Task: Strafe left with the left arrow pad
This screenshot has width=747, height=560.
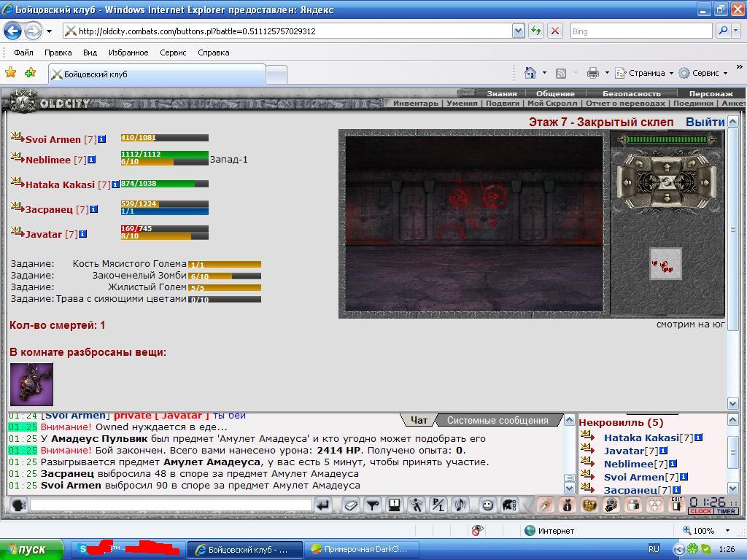Action: 627,182
